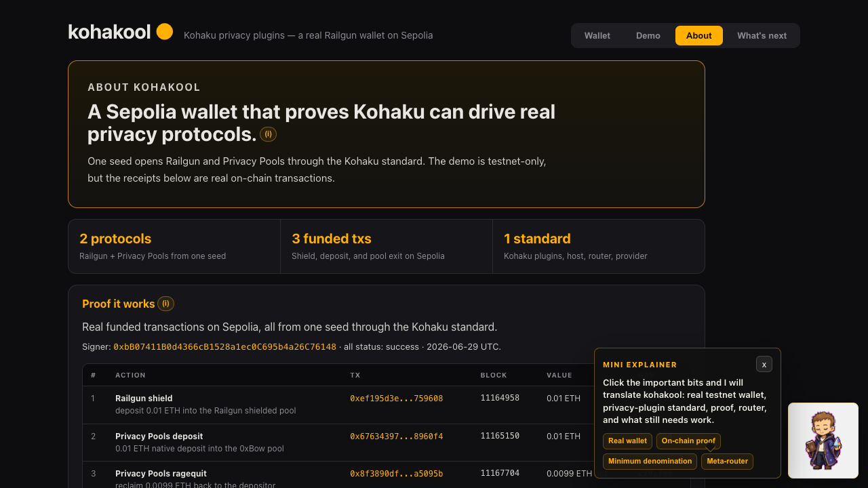This screenshot has height=488, width=868.
Task: Switch to the Wallet tab
Action: 597,36
